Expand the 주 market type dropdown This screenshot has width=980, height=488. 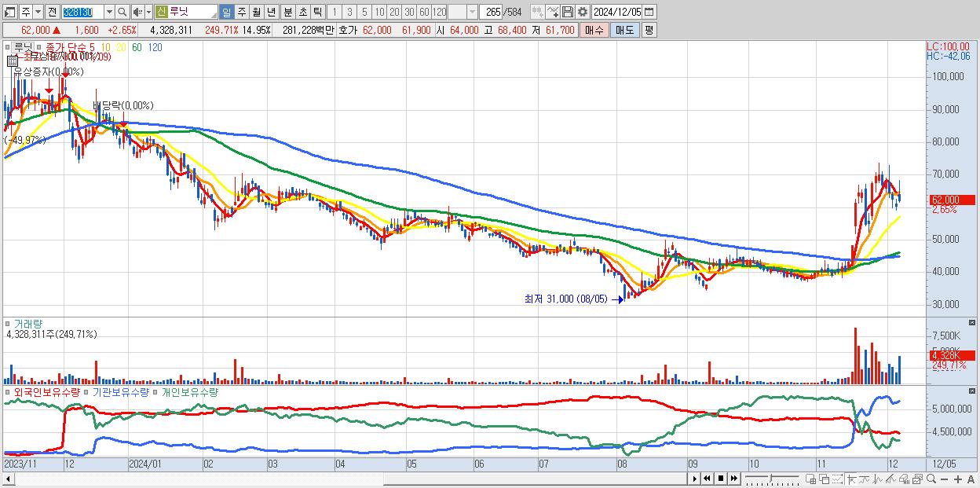tap(38, 12)
